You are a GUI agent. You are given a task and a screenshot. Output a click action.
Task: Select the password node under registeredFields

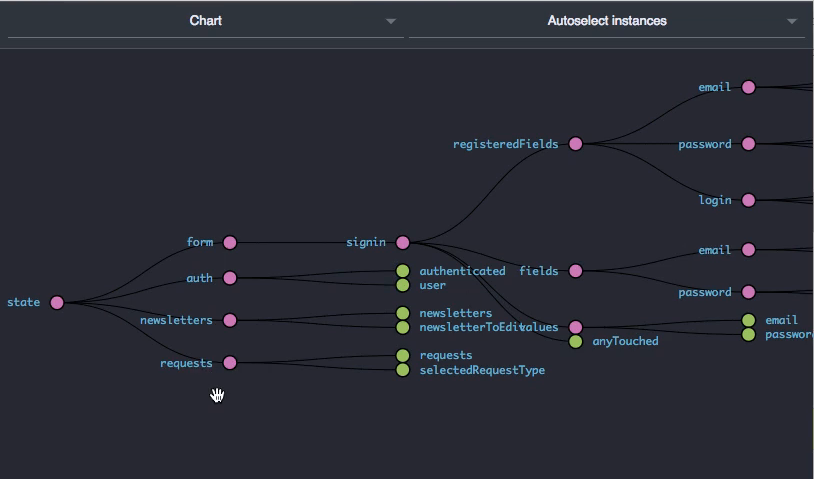[x=748, y=144]
